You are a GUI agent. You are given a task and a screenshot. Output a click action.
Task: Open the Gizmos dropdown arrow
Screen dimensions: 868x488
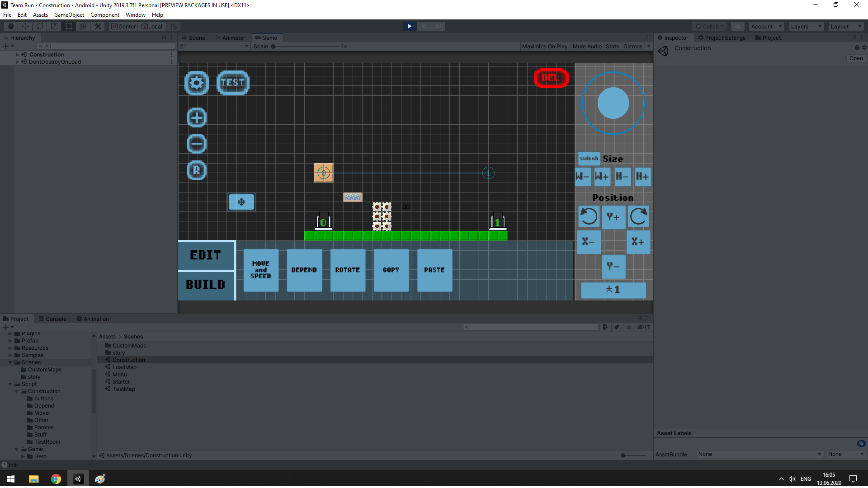pos(649,47)
